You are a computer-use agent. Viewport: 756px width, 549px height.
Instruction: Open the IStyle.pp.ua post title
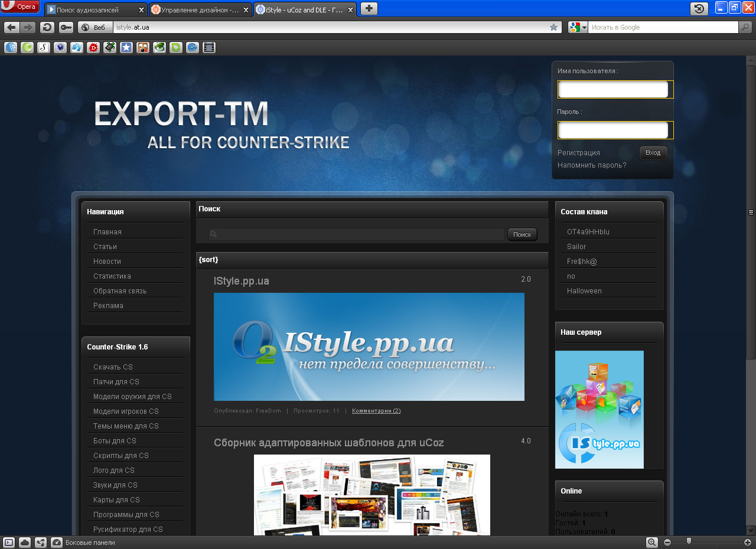pos(242,281)
